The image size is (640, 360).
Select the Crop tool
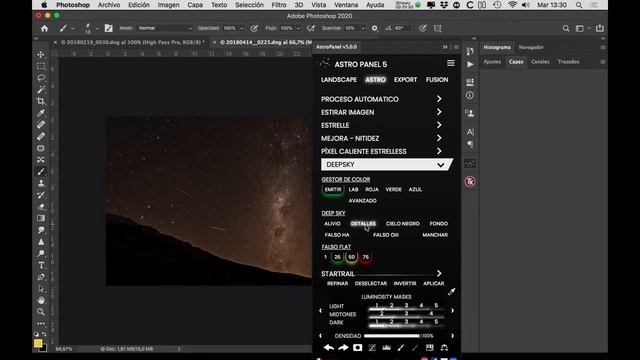point(41,101)
